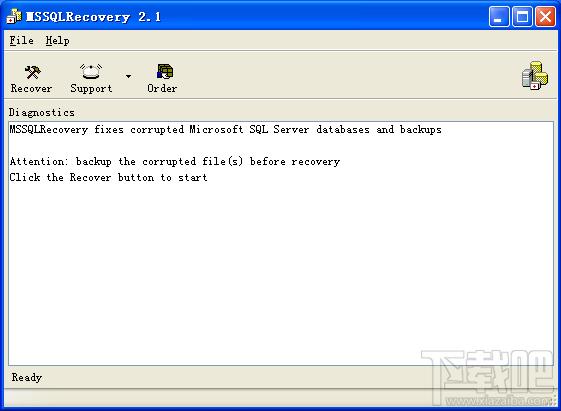
Task: Click the database logo icon in the toolbar
Action: pyautogui.click(x=535, y=75)
